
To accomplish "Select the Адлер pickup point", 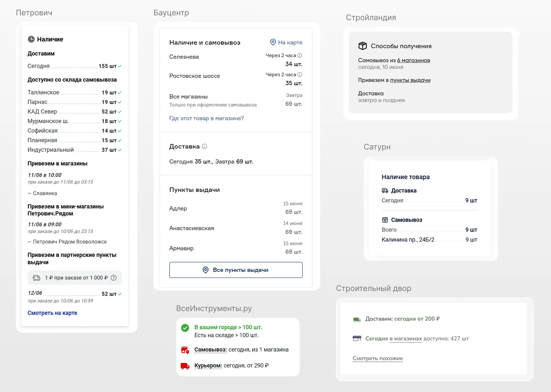I will click(x=236, y=208).
